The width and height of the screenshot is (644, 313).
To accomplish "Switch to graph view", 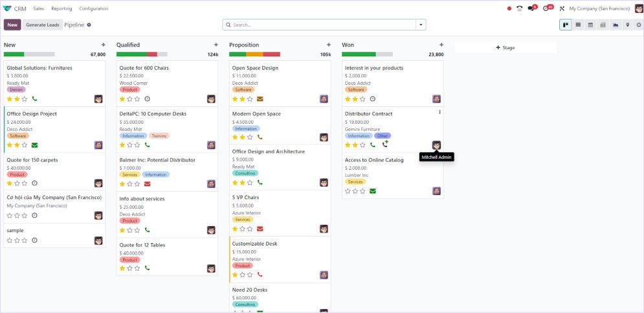I will pos(616,25).
